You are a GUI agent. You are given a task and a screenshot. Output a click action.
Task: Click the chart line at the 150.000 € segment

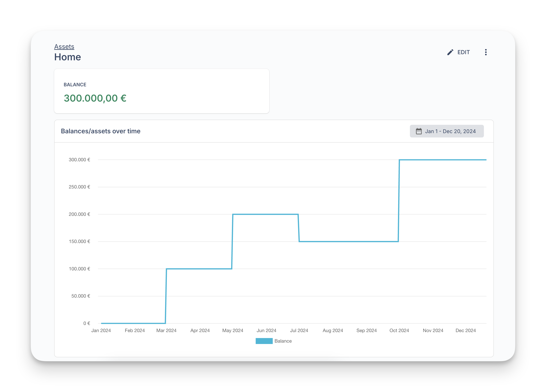349,241
